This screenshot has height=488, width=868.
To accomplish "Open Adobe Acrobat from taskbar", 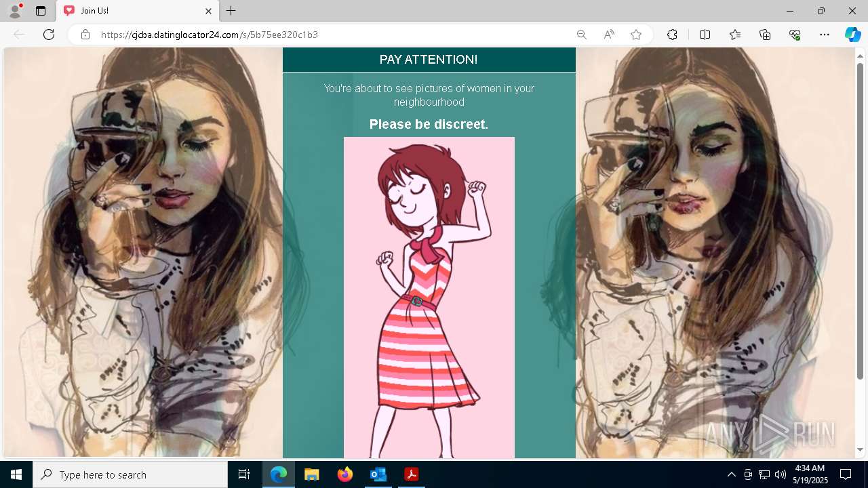I will pyautogui.click(x=411, y=474).
